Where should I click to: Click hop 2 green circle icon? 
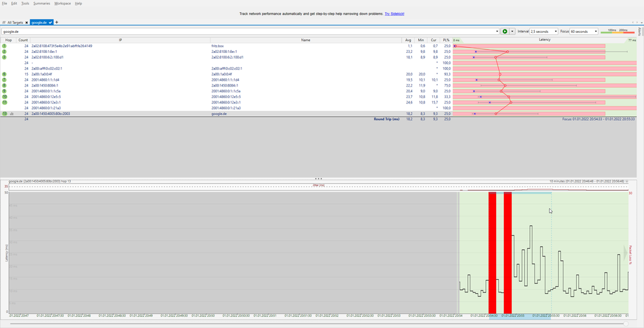pyautogui.click(x=4, y=52)
